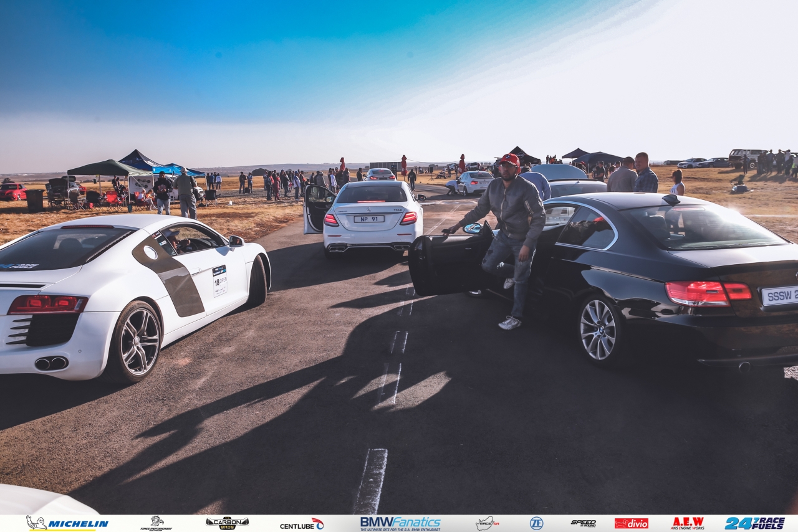Click the A.E.W Axis Engine Works logo

pos(687,523)
